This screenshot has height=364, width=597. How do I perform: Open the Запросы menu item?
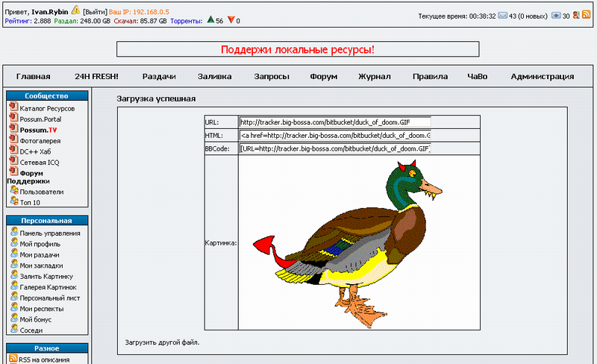[x=272, y=77]
